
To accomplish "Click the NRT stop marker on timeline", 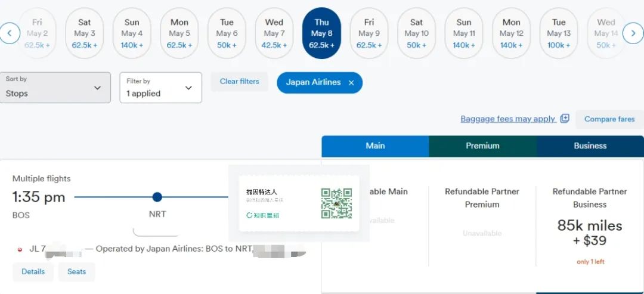I will (x=157, y=197).
